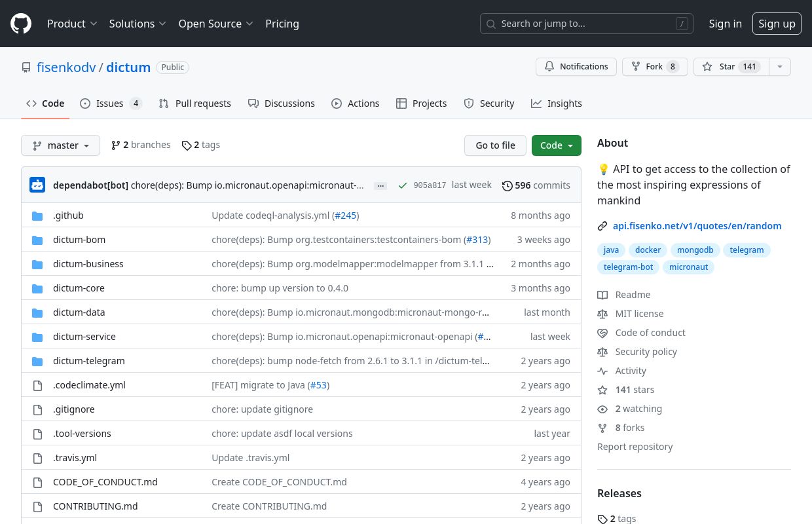
Task: Open the Insights tab
Action: point(557,103)
